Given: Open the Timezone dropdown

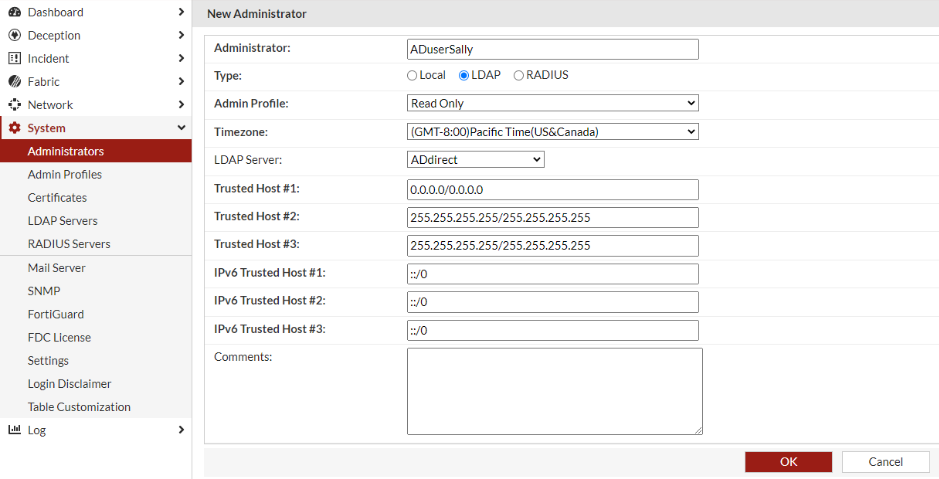Looking at the screenshot, I should 552,131.
